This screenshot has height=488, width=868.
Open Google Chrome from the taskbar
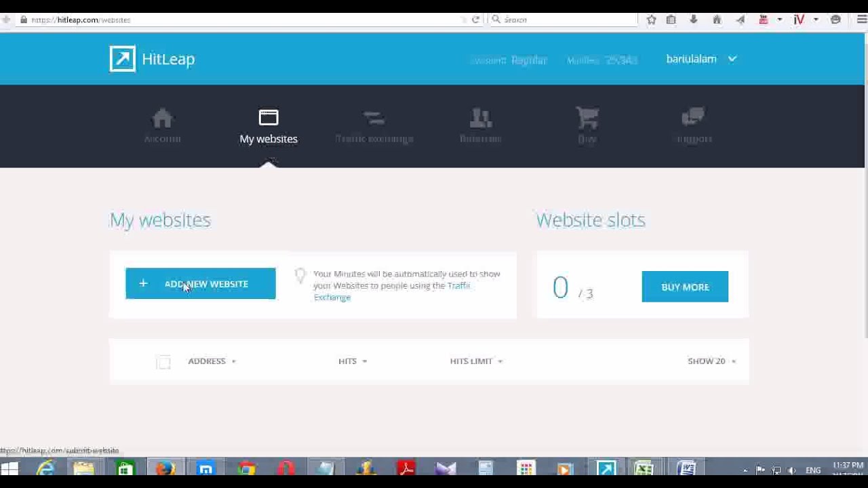coord(246,469)
